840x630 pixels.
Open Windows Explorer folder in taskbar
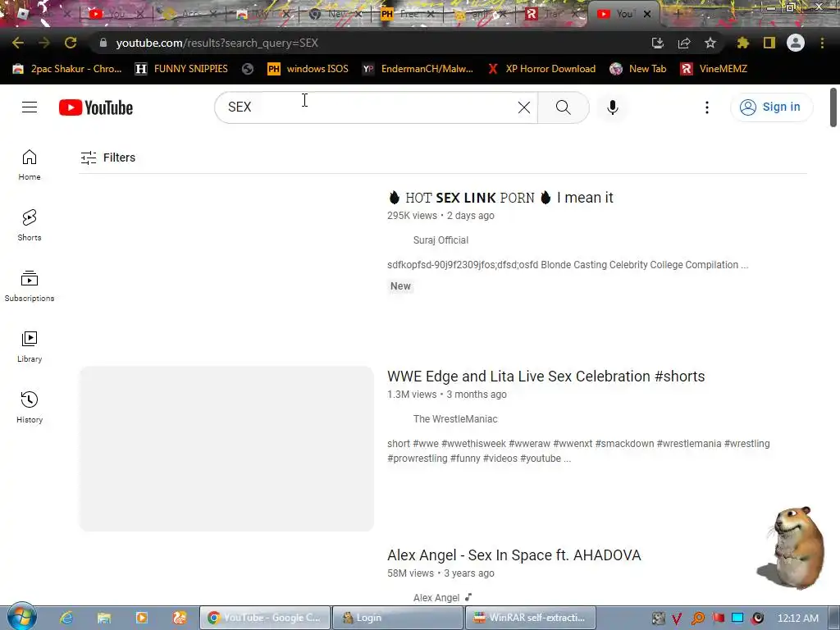pos(104,618)
